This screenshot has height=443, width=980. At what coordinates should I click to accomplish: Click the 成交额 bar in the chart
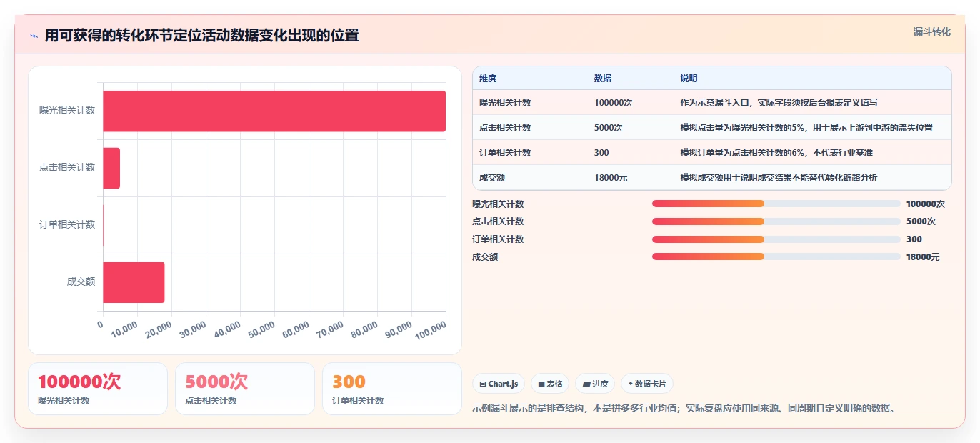tap(134, 282)
